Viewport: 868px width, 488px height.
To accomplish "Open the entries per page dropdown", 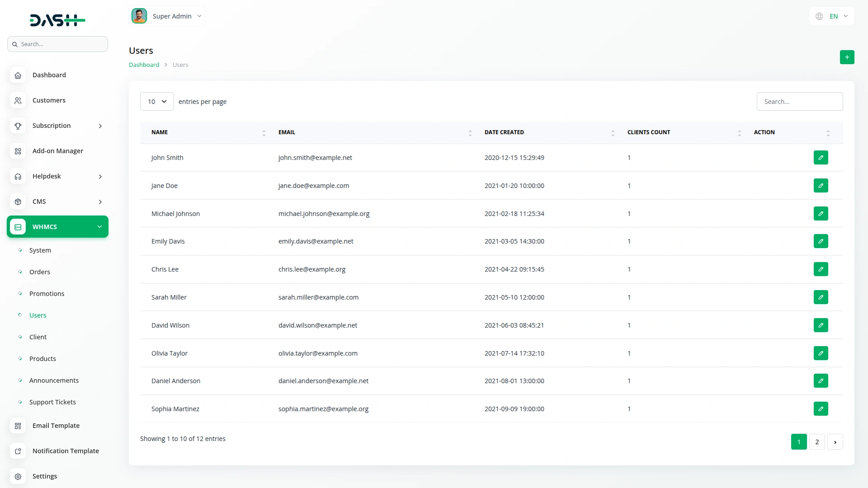I will pos(157,102).
